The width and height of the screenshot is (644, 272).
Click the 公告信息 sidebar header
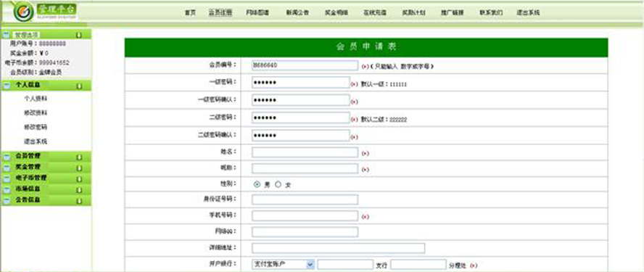coord(46,200)
